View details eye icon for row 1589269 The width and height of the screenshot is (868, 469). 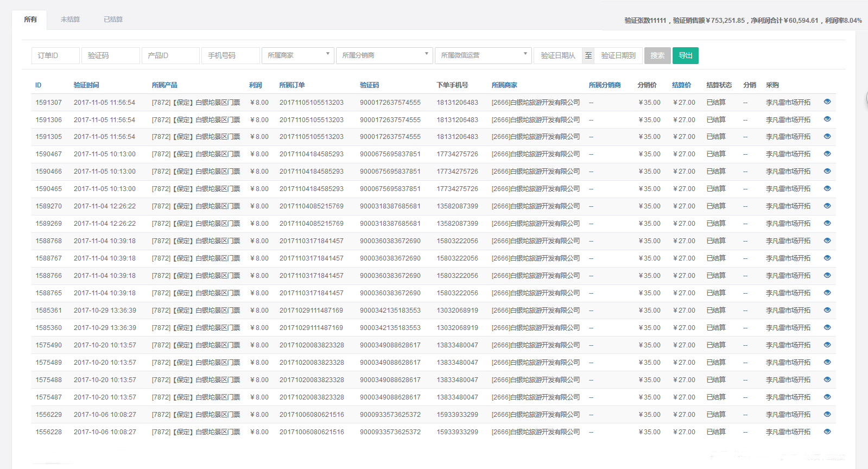coord(827,223)
